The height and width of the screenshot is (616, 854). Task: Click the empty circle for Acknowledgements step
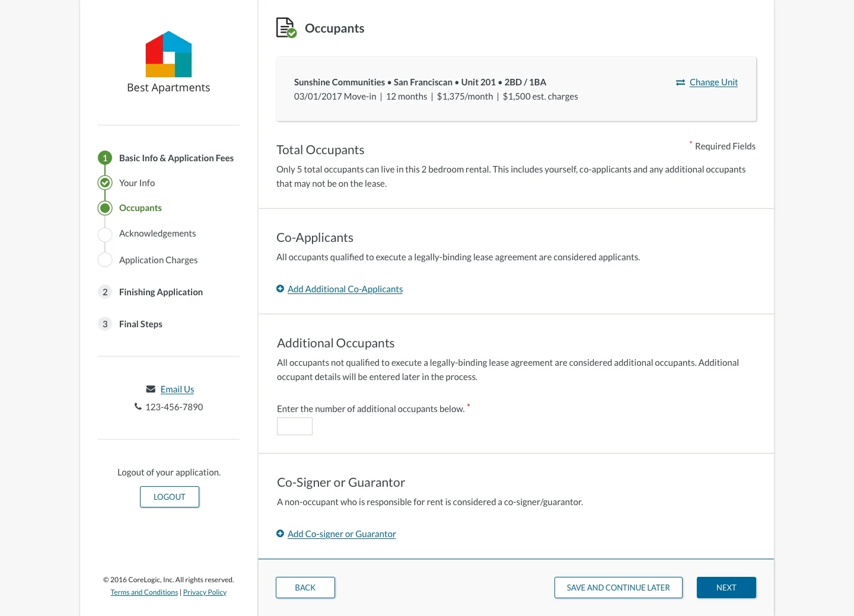click(105, 234)
